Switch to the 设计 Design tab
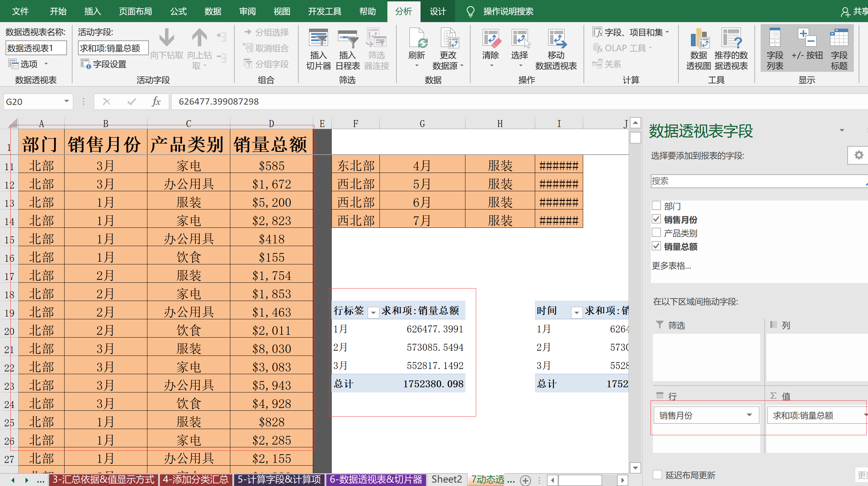 [438, 11]
